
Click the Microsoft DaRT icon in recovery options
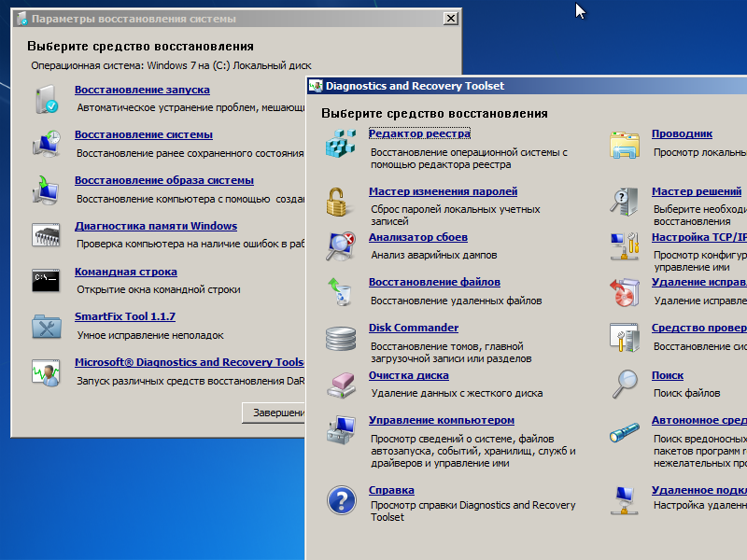pos(46,371)
